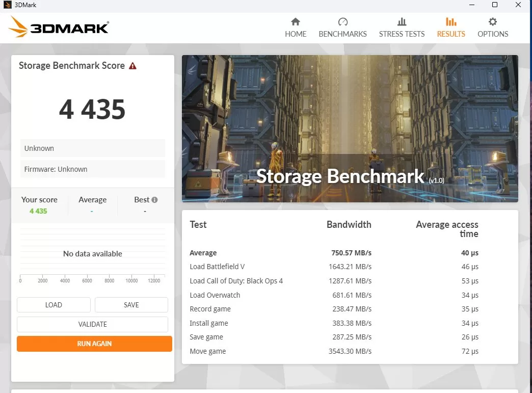Click the Results chart icon
This screenshot has width=532, height=393.
point(451,22)
